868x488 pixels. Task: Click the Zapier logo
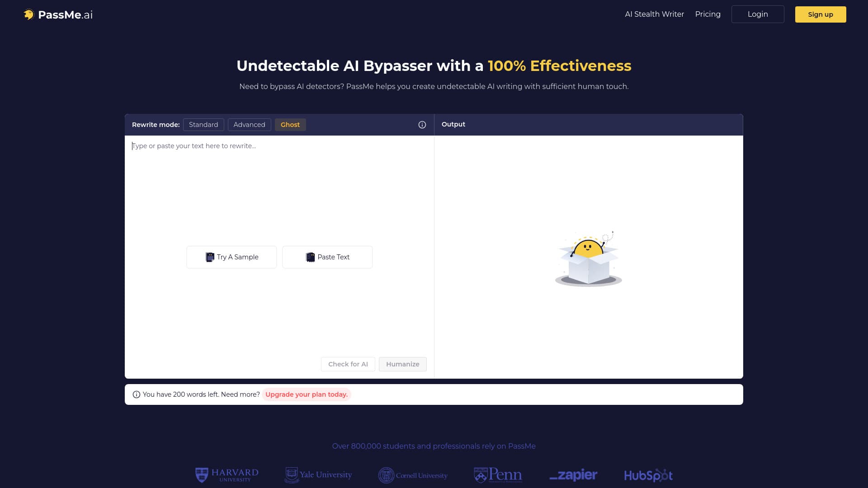point(573,475)
